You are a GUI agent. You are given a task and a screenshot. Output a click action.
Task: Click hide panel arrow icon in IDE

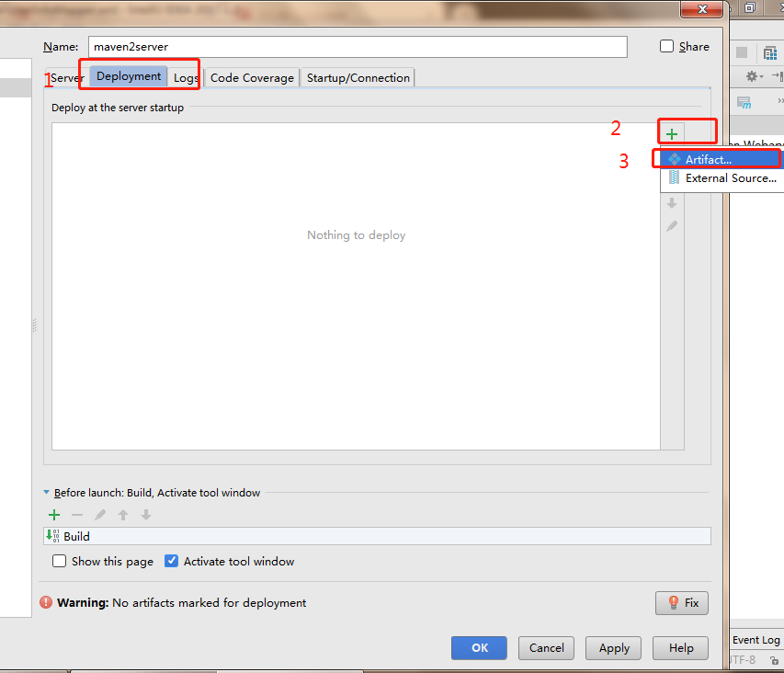pos(778,76)
